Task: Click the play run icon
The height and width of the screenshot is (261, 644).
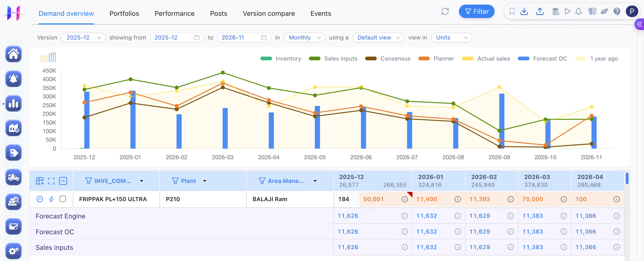Action: click(567, 11)
